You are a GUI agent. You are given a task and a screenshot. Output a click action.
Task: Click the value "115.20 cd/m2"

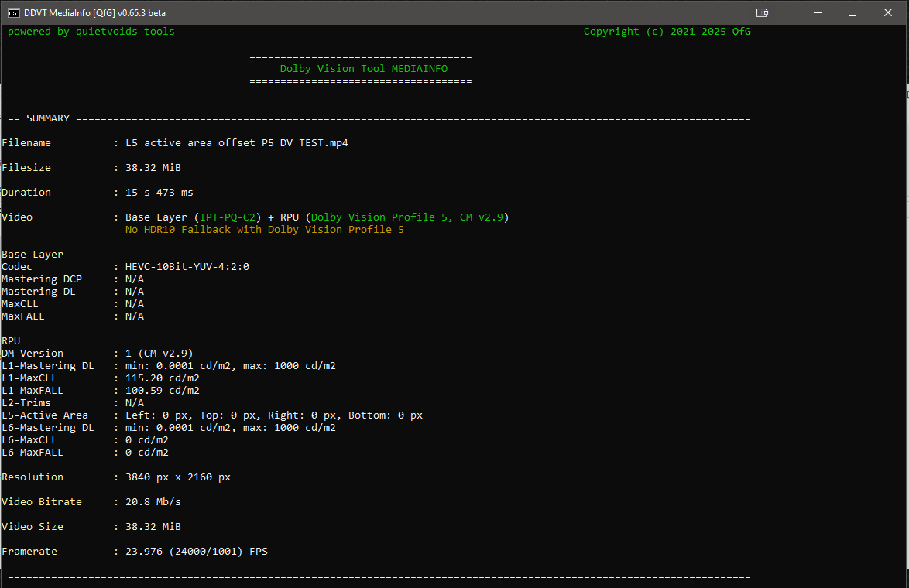point(163,378)
